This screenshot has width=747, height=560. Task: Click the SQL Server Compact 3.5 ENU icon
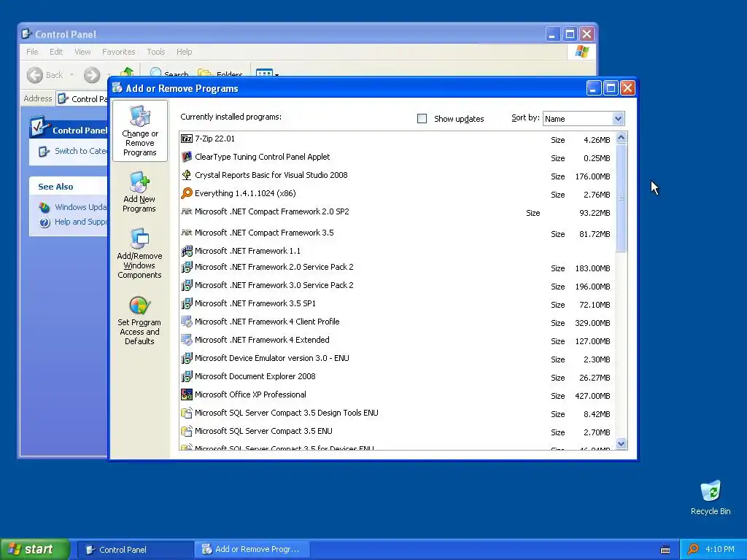(x=187, y=431)
